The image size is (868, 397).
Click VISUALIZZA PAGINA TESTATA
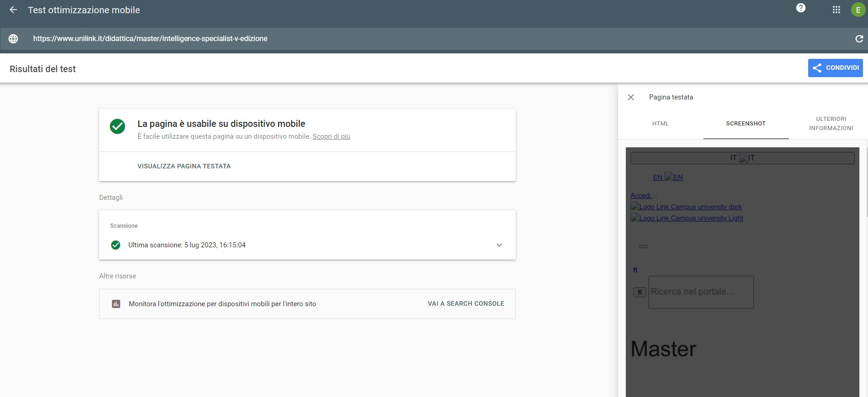coord(184,167)
